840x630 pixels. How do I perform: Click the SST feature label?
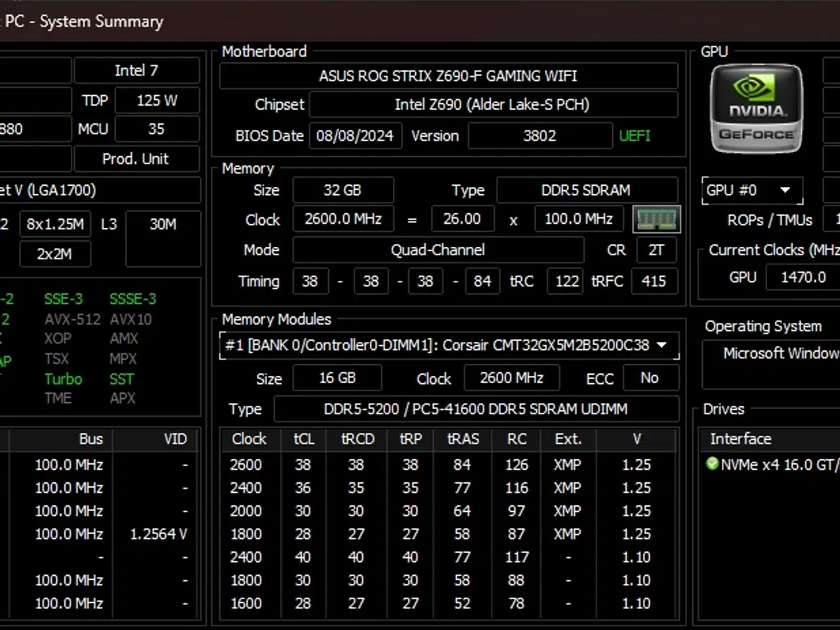121,379
